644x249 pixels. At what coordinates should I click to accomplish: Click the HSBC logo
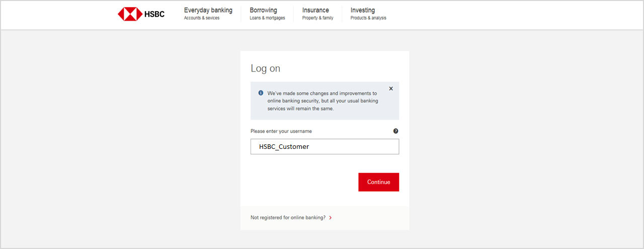coord(141,14)
